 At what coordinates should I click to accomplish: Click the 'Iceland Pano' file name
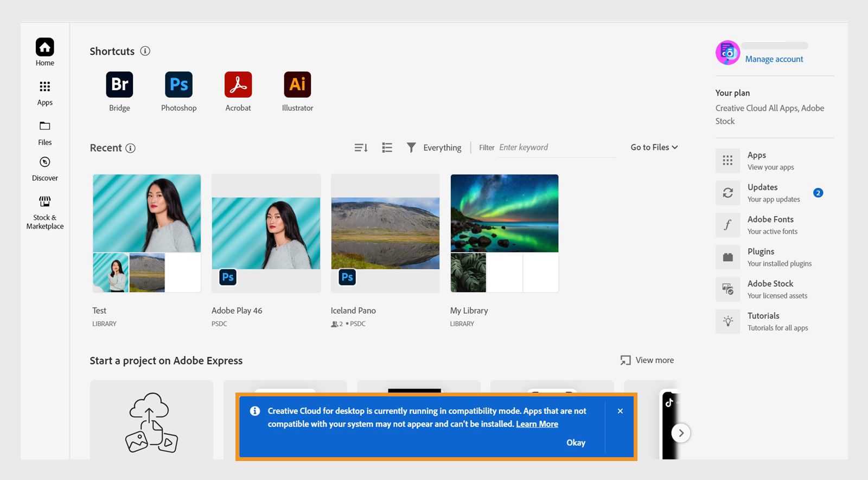click(x=353, y=311)
